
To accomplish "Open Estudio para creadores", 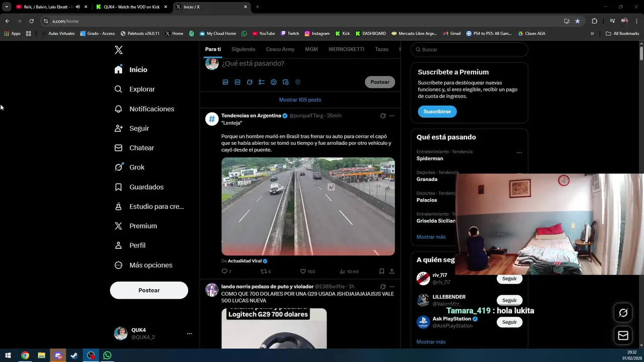I will point(149,206).
